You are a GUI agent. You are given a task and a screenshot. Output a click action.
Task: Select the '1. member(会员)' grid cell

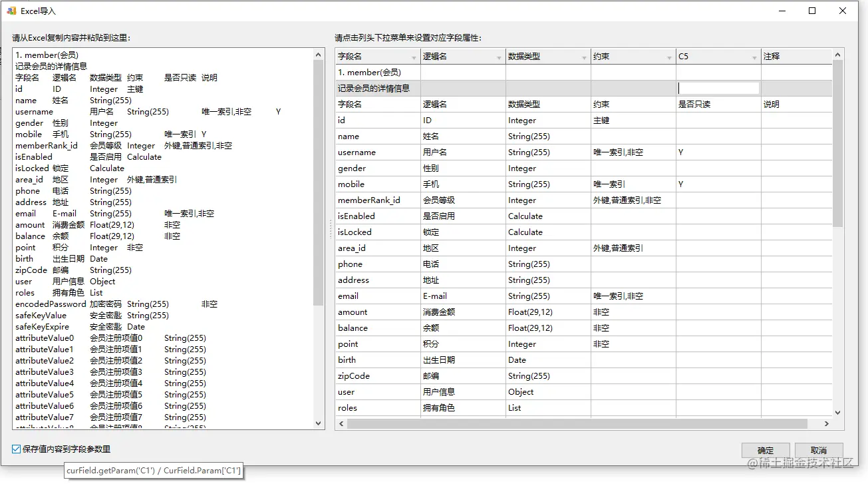pos(378,72)
